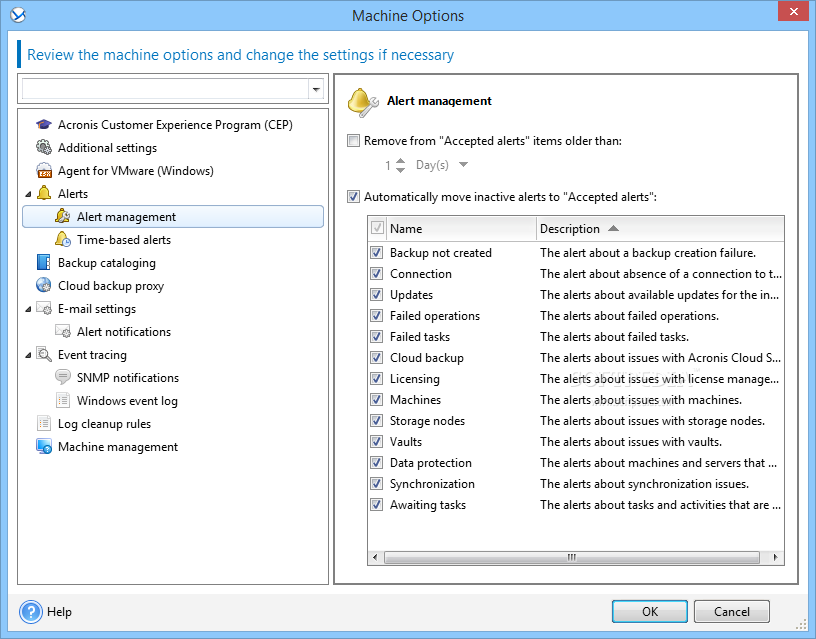The image size is (816, 639).
Task: Sort by the Name column header
Action: point(462,228)
